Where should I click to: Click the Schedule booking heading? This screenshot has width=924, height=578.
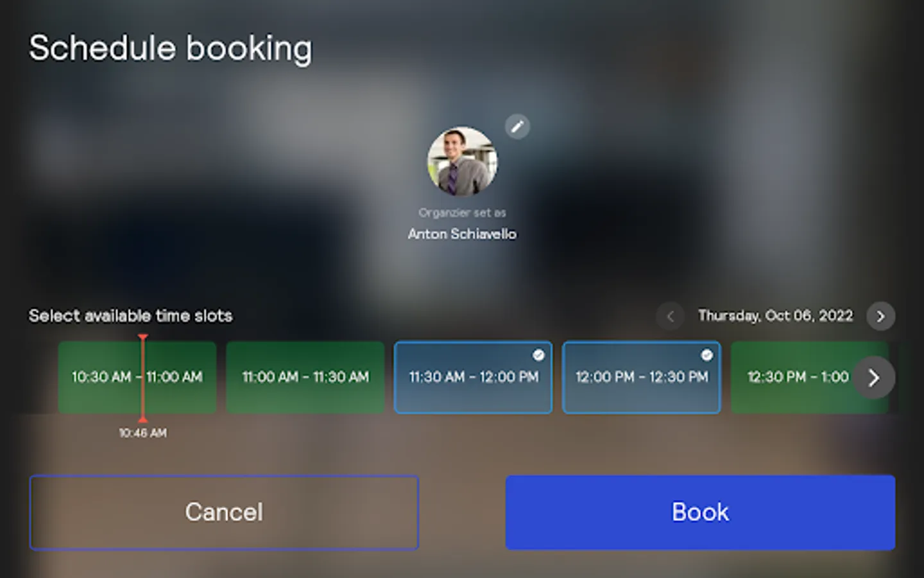coord(171,49)
